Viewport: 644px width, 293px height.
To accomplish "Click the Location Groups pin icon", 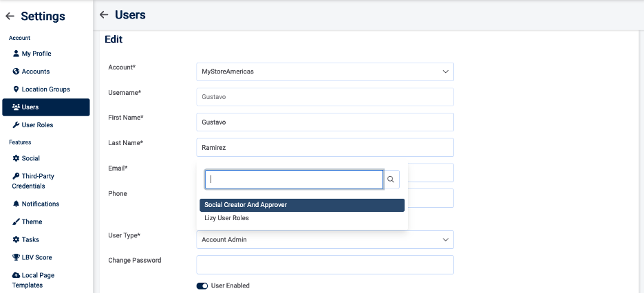I will [16, 89].
